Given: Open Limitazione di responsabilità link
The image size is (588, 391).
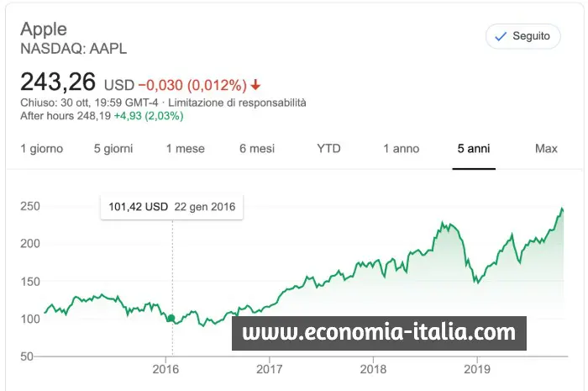Looking at the screenshot, I should click(246, 103).
